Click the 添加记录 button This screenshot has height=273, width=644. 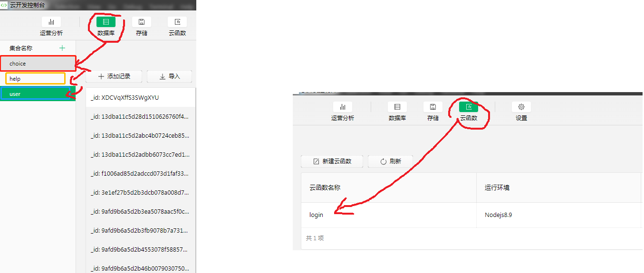tap(114, 76)
